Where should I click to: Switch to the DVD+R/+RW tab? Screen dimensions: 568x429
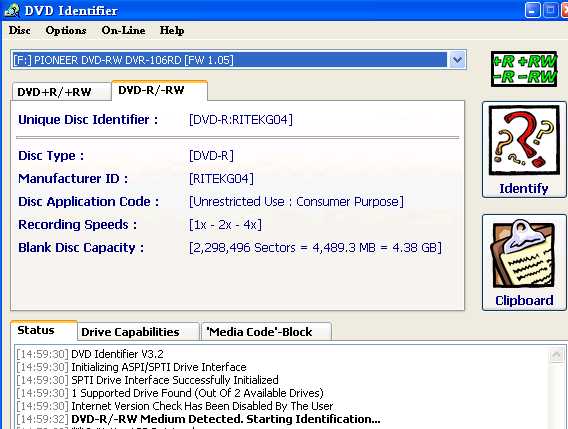click(62, 92)
